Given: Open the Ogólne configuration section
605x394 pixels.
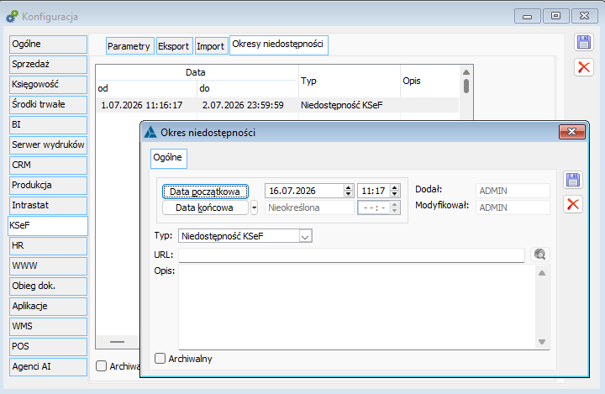Looking at the screenshot, I should point(48,44).
